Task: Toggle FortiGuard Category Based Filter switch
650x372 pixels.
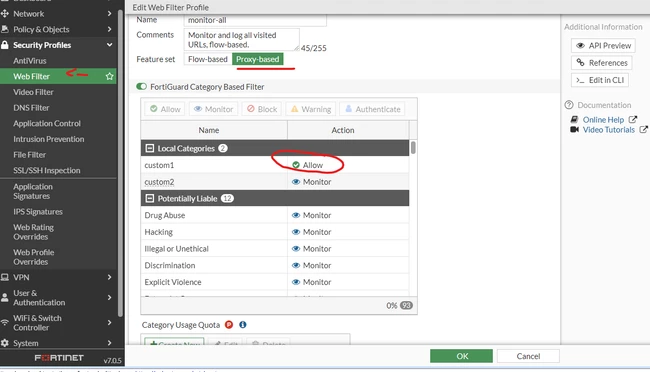Action: [141, 87]
